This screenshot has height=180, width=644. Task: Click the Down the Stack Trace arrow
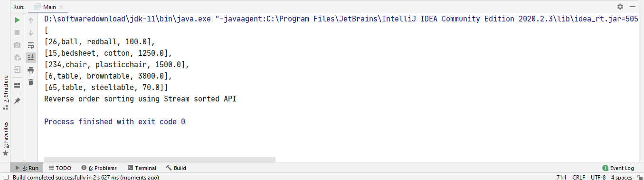tap(31, 32)
